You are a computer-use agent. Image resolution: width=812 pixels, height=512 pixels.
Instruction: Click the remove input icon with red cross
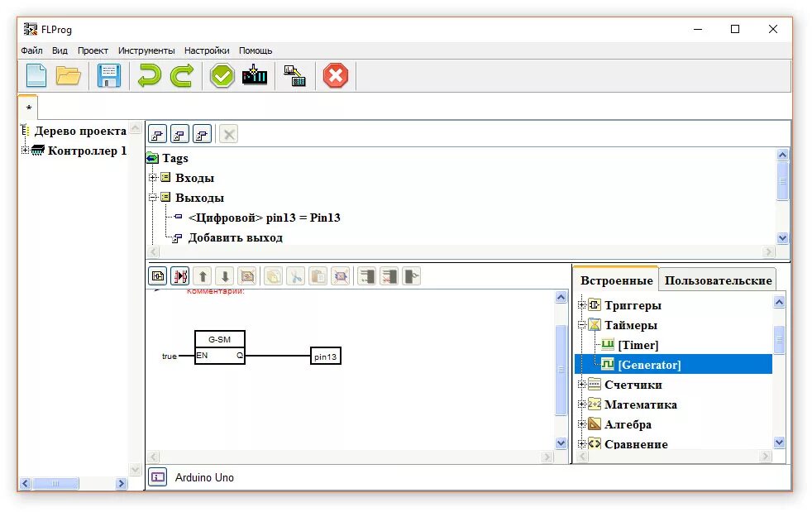point(389,276)
